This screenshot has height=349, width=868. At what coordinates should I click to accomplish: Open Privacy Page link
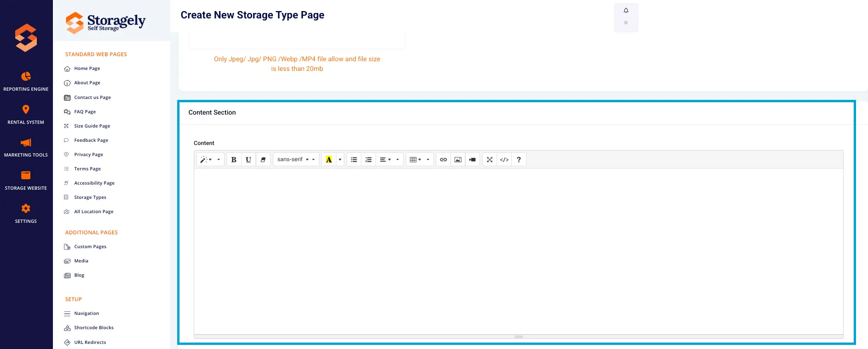[x=88, y=155]
